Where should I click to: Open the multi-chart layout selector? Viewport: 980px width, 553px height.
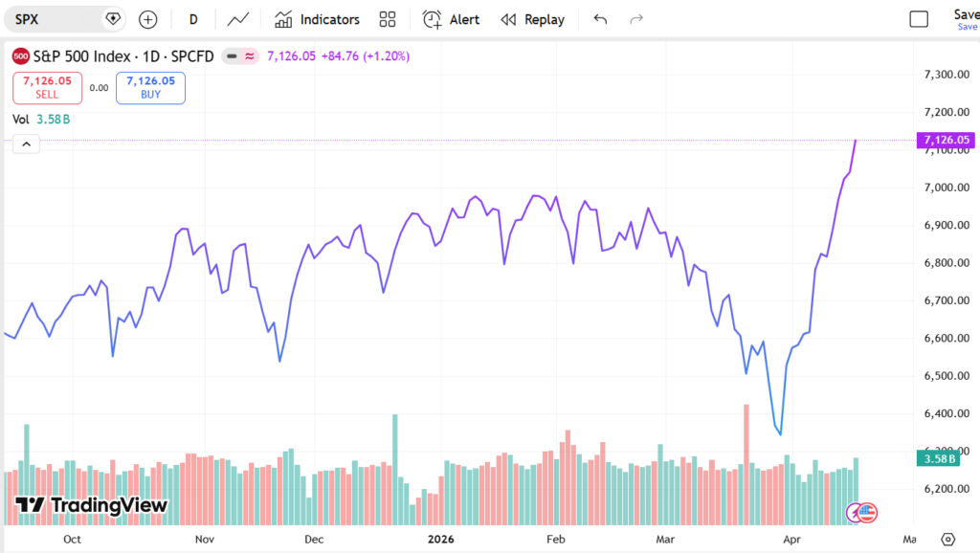click(387, 18)
